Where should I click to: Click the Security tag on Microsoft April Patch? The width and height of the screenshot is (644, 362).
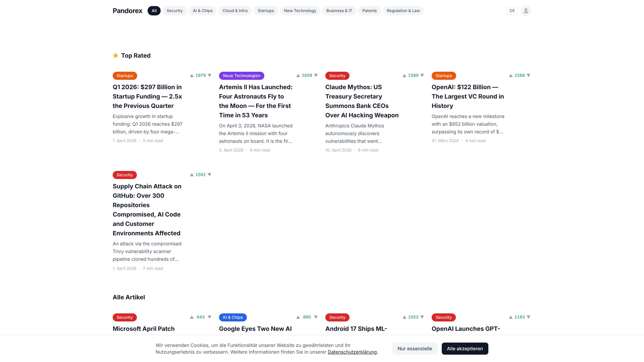tap(125, 317)
